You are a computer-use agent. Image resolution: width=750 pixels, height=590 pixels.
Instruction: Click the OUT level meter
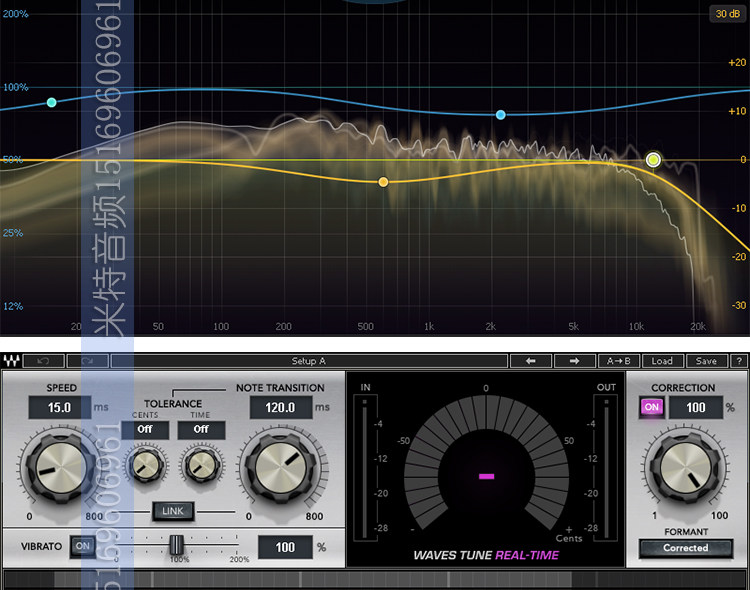tap(606, 467)
